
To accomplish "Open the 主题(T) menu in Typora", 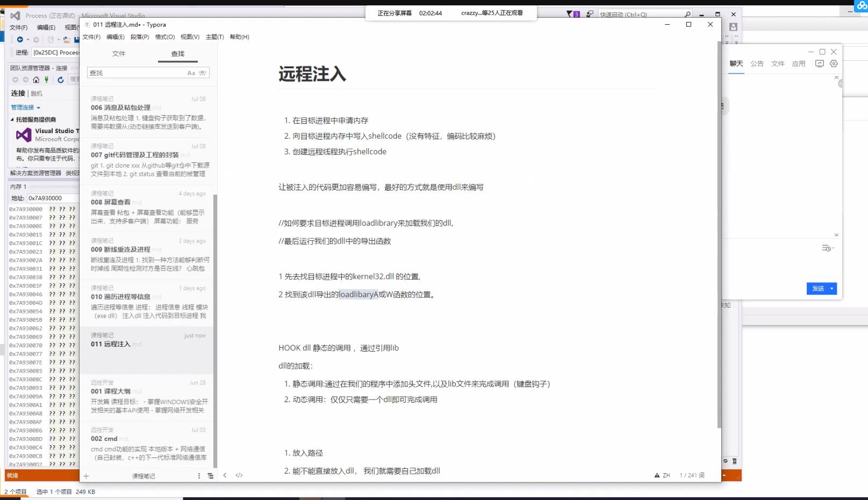I will coord(214,37).
